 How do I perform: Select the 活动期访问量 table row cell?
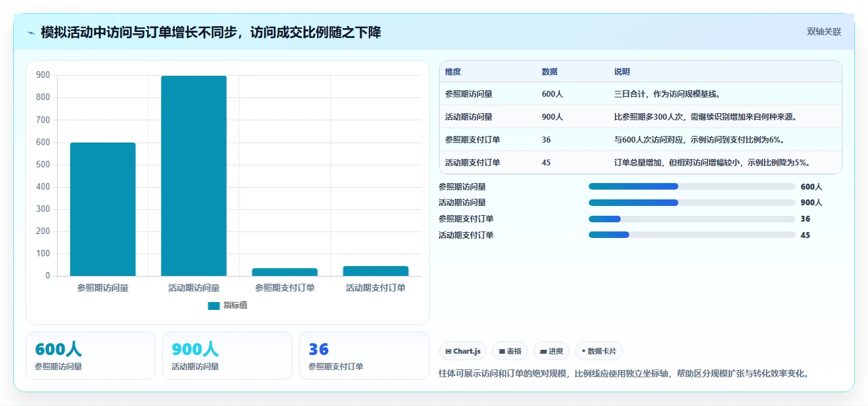pos(468,117)
